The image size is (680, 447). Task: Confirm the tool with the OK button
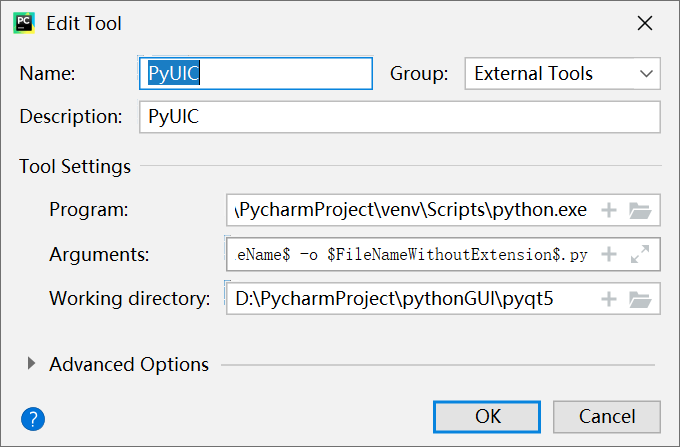(487, 417)
